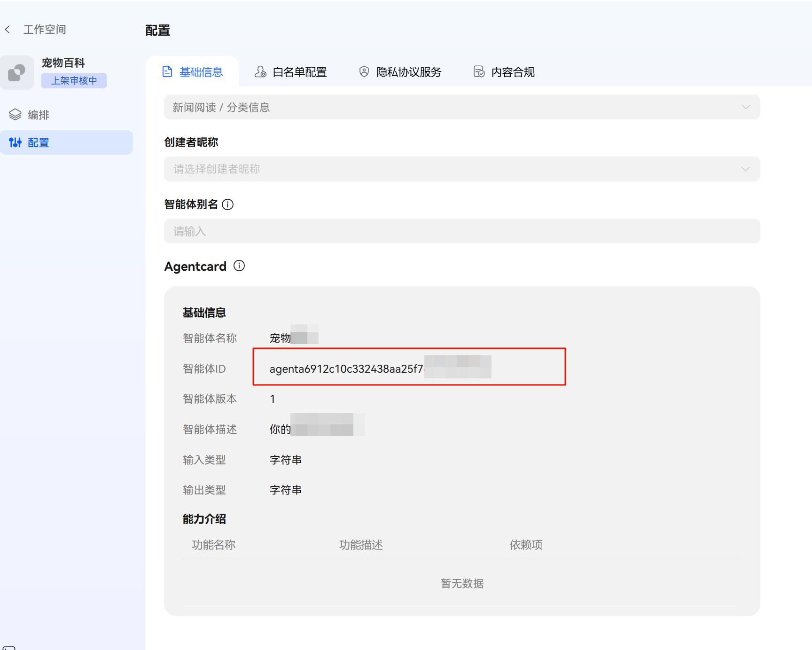Viewport: 812px width, 650px height.
Task: Click the 工作空间 back link
Action: pyautogui.click(x=45, y=30)
